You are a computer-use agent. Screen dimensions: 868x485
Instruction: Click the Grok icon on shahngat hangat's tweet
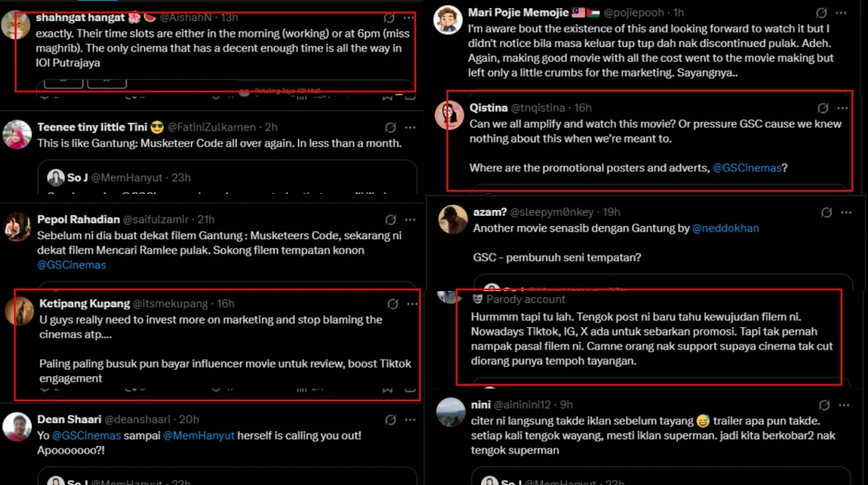click(389, 17)
